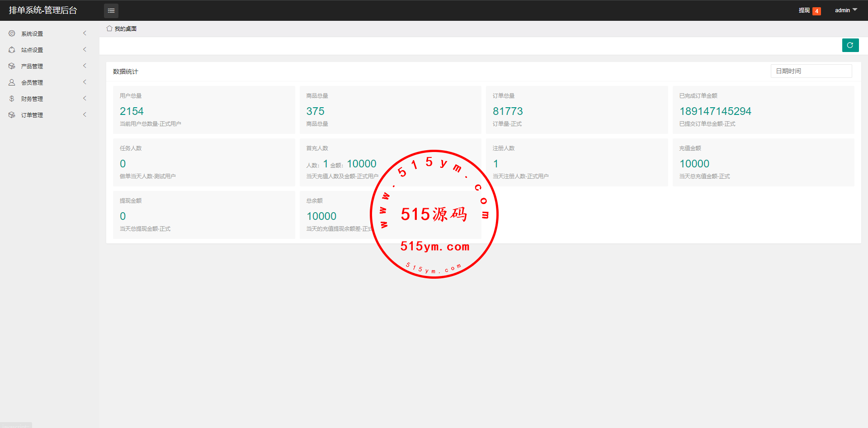
Task: Click the 日期时间 date input field
Action: pyautogui.click(x=811, y=71)
